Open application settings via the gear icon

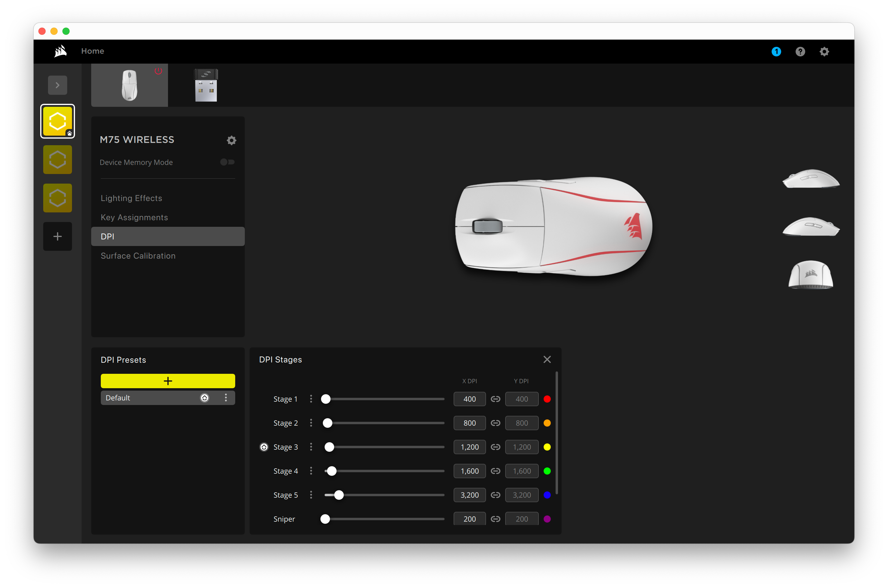pyautogui.click(x=824, y=51)
